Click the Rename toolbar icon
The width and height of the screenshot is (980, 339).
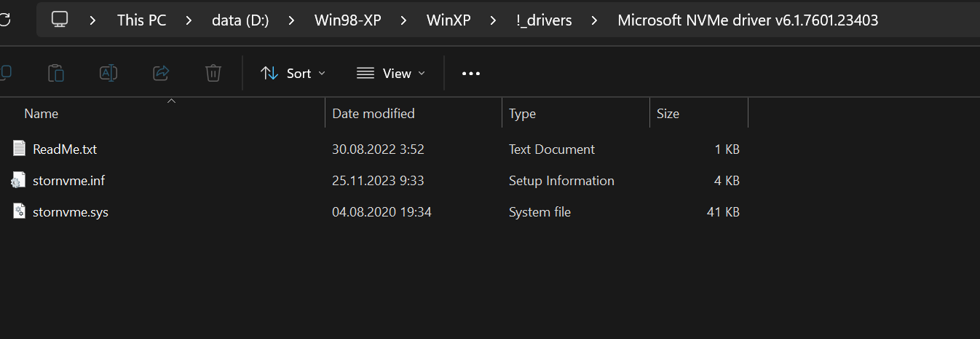(x=108, y=73)
